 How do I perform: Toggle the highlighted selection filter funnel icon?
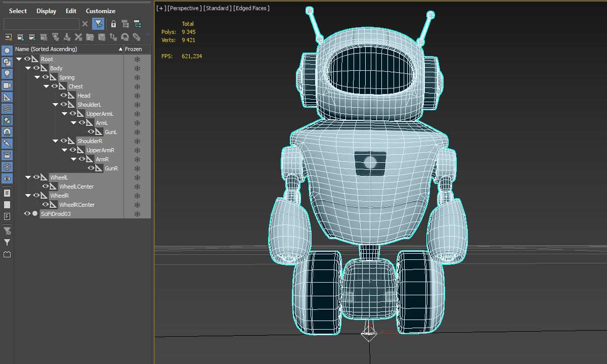pyautogui.click(x=98, y=24)
